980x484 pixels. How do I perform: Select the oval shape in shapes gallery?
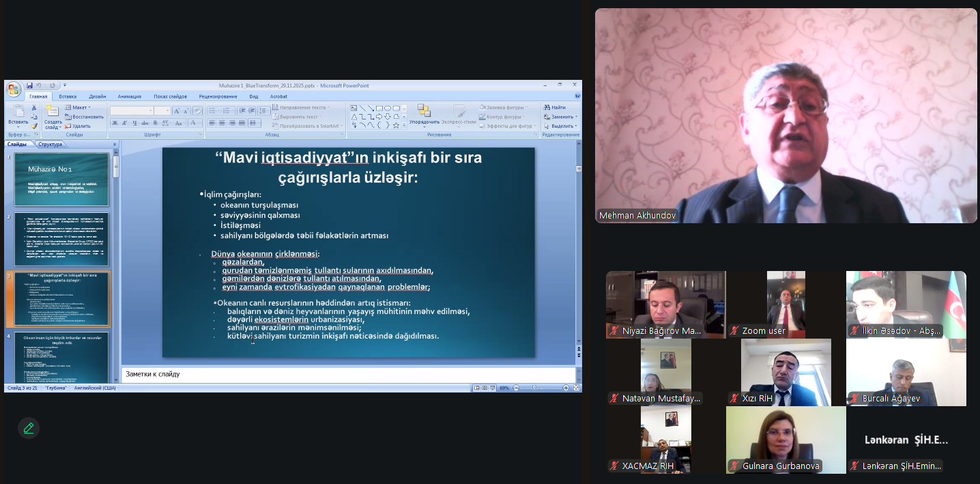388,108
